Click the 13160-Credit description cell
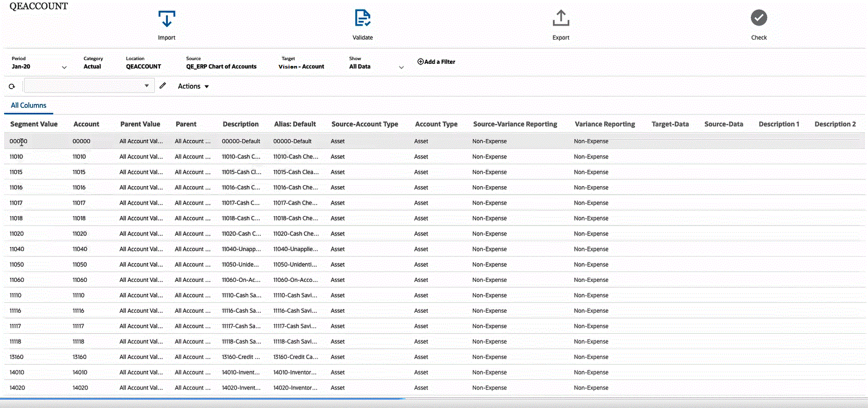 click(241, 357)
